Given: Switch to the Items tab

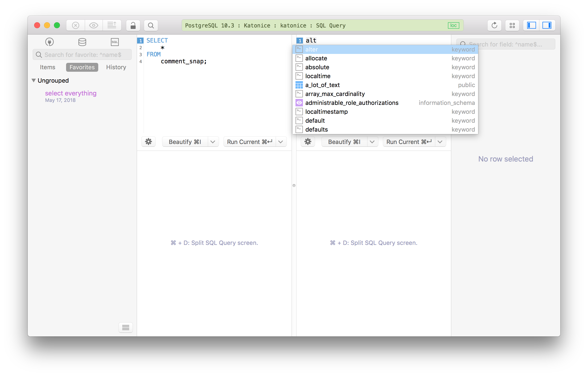Looking at the screenshot, I should pyautogui.click(x=48, y=67).
